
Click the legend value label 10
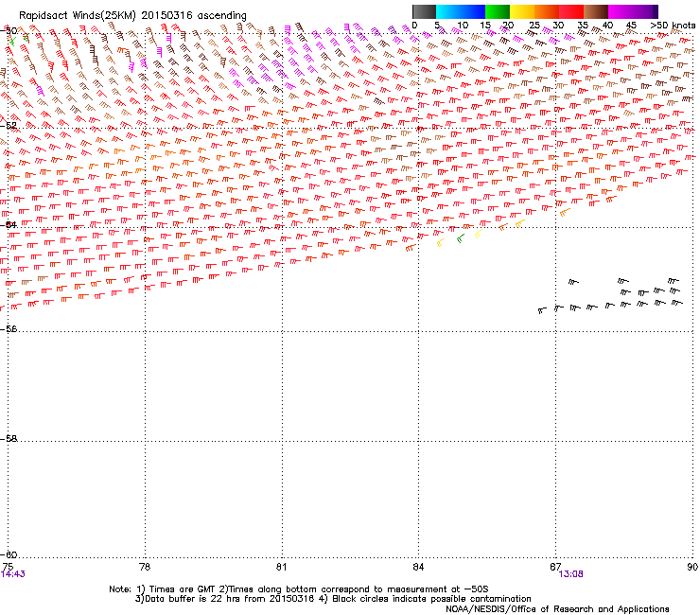(463, 26)
